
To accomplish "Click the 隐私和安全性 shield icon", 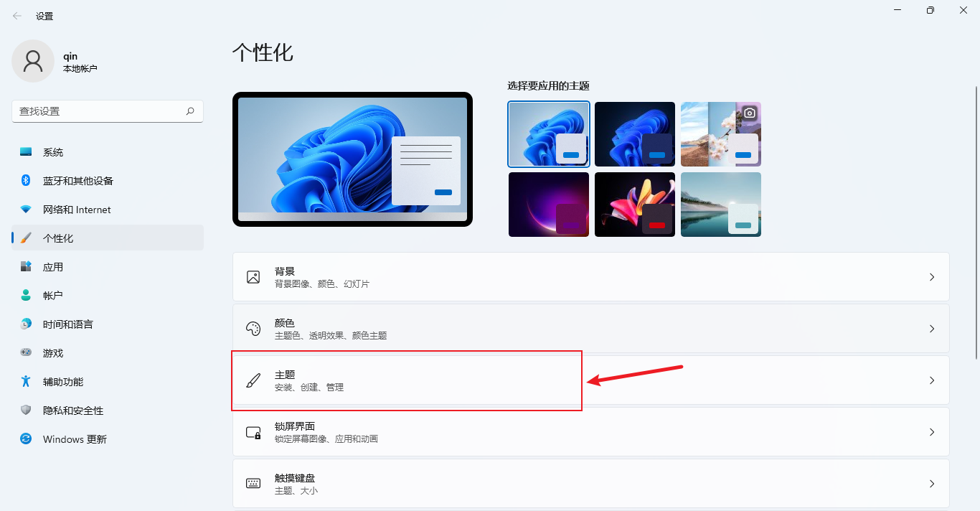I will click(26, 410).
